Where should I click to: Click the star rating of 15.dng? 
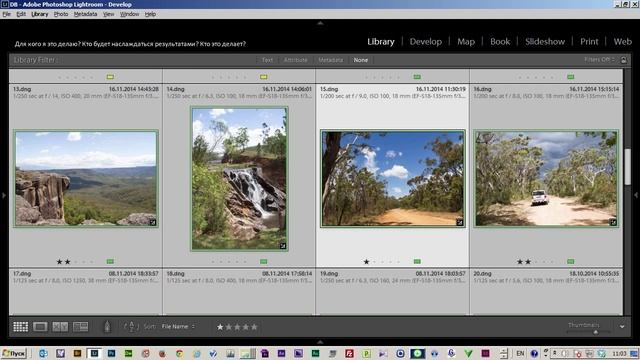(366, 262)
